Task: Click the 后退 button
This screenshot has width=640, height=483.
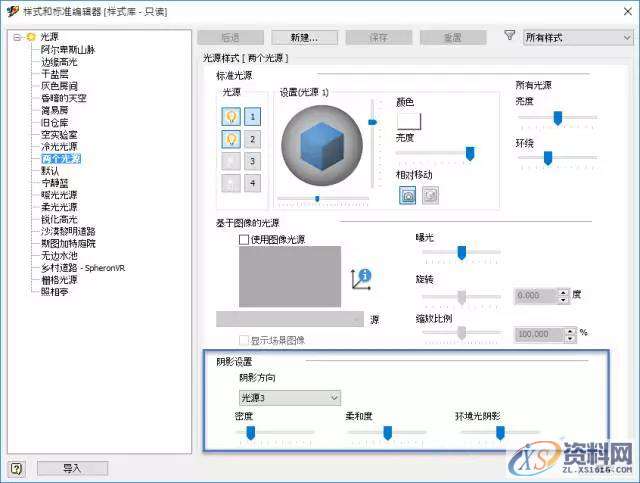Action: click(231, 38)
